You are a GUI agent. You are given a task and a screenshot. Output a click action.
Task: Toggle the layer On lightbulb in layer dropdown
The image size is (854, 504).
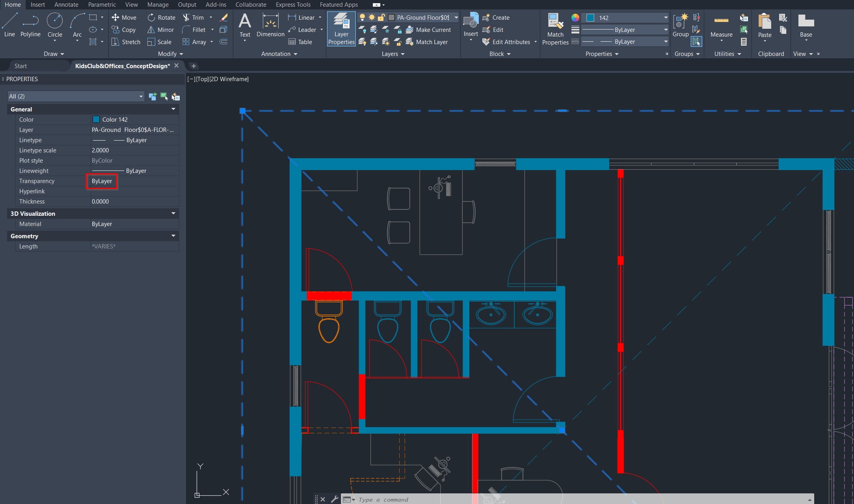(x=362, y=17)
